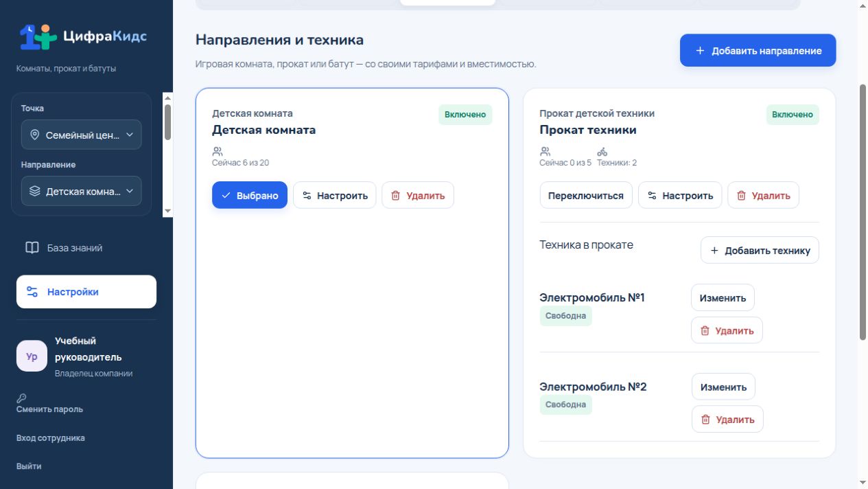Click the location pin icon in Точка selector
The height and width of the screenshot is (489, 868).
[35, 135]
